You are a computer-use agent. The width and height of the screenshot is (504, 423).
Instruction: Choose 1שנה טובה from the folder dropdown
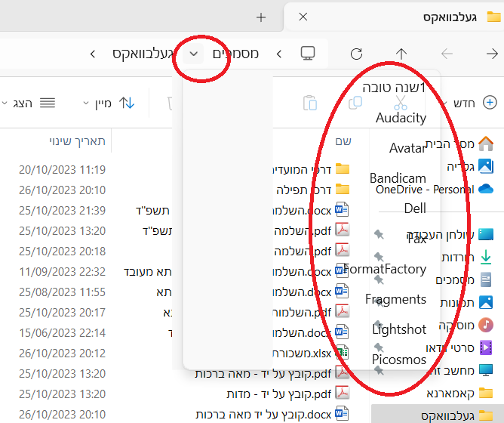coord(394,88)
